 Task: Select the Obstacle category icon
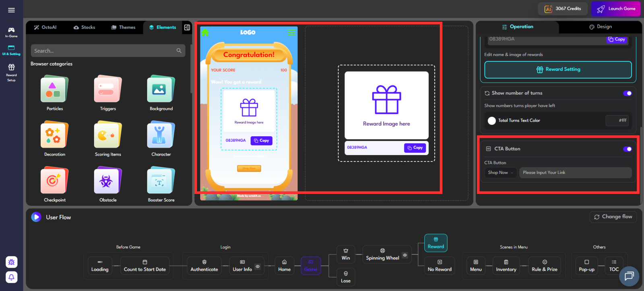pyautogui.click(x=108, y=181)
